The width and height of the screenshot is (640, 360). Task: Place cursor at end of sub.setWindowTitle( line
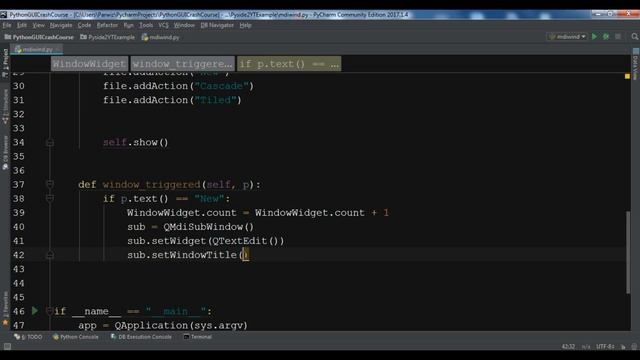click(x=249, y=255)
